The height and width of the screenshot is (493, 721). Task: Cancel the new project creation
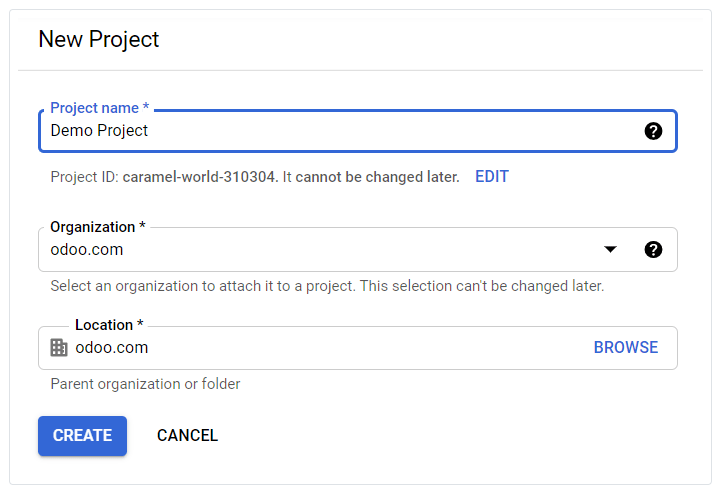point(187,436)
